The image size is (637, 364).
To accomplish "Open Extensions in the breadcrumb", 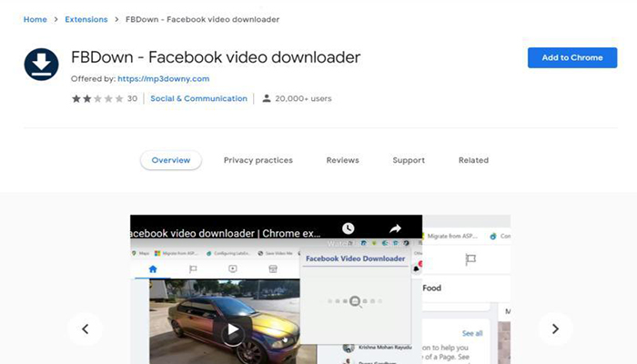I will coord(86,19).
